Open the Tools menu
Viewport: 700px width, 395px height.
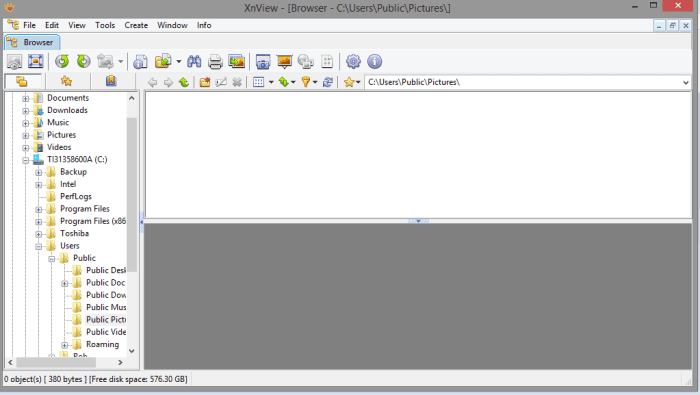[105, 25]
